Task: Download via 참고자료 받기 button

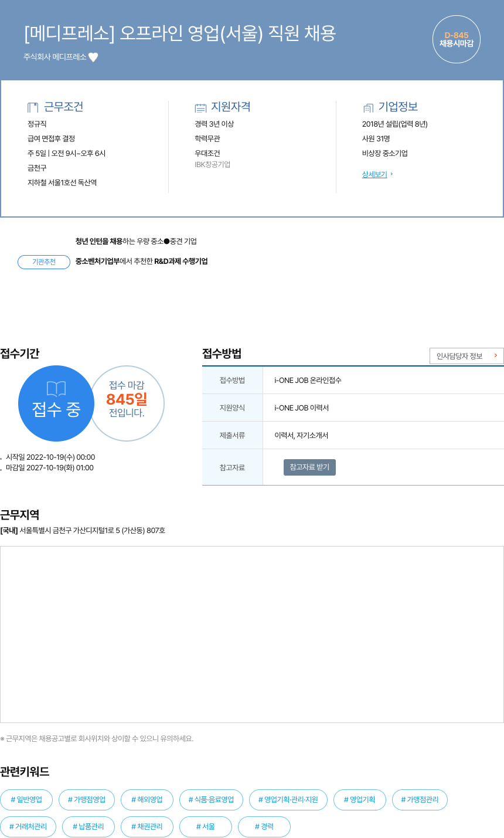Action: (309, 467)
